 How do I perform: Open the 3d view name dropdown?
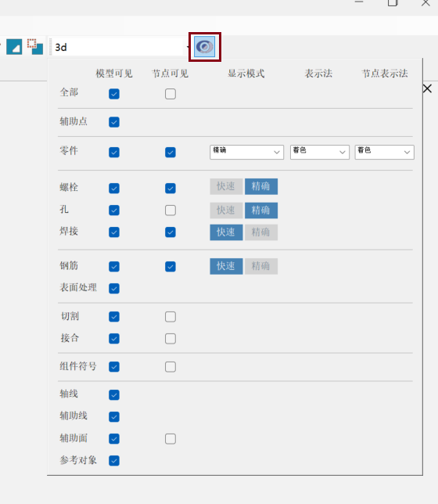click(x=120, y=47)
